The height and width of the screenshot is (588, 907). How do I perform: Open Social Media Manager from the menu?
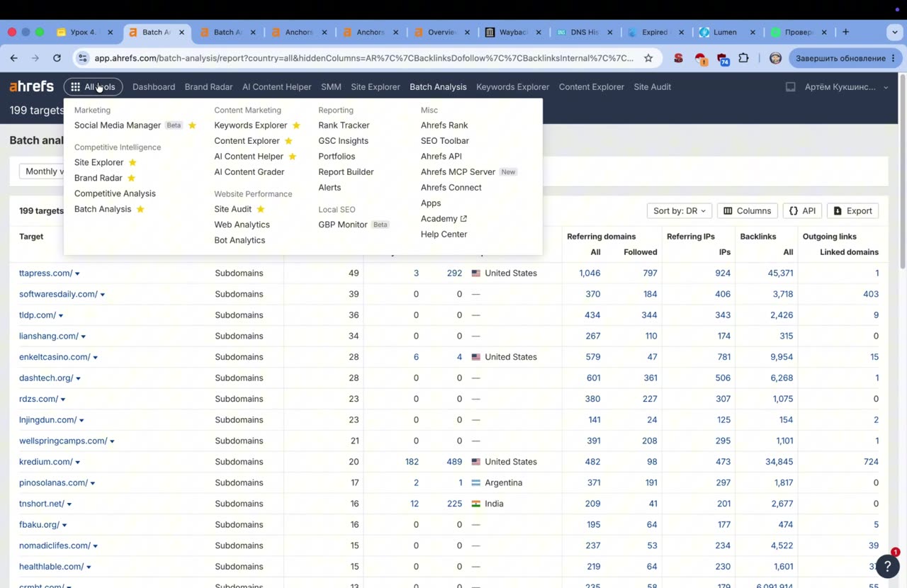pos(118,125)
